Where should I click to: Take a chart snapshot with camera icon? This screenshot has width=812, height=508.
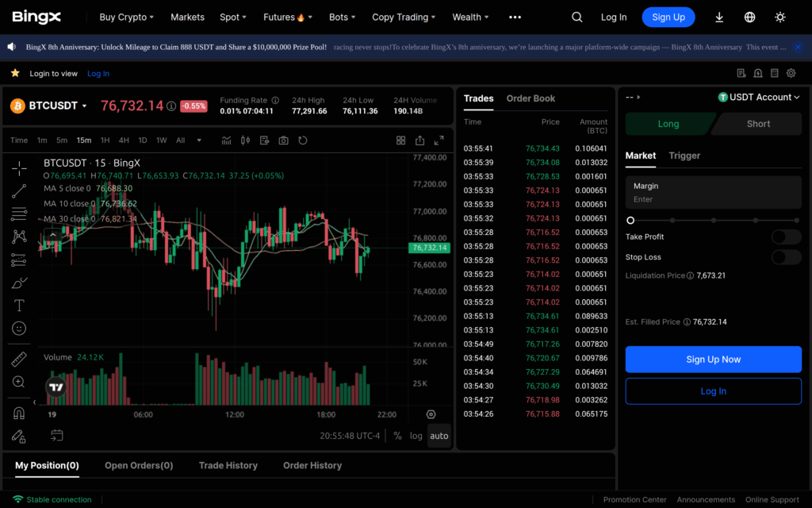click(x=283, y=140)
